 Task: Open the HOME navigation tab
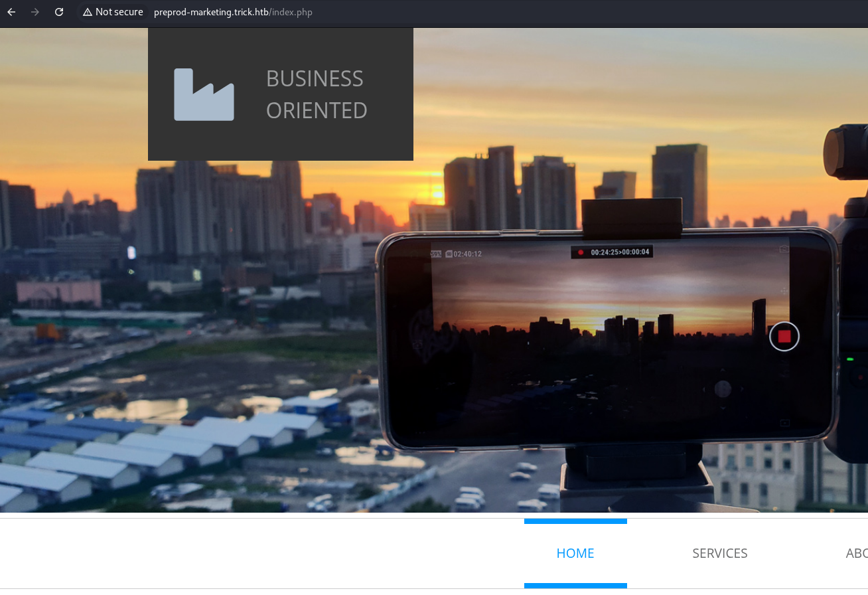tap(575, 553)
